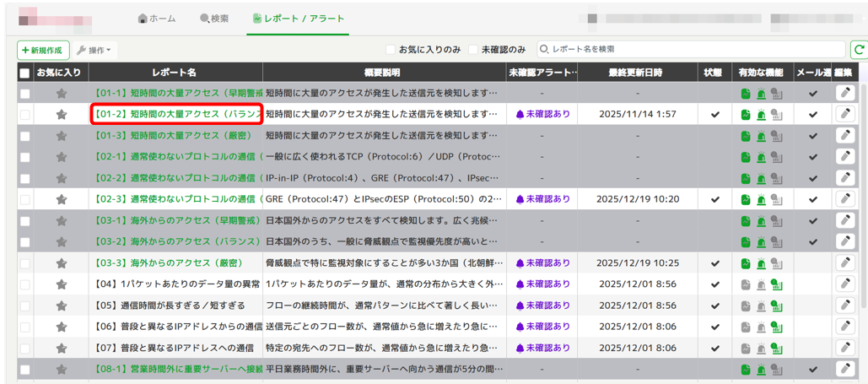The width and height of the screenshot is (868, 384).
Task: Sort by the レポート名 column header
Action: pyautogui.click(x=175, y=73)
